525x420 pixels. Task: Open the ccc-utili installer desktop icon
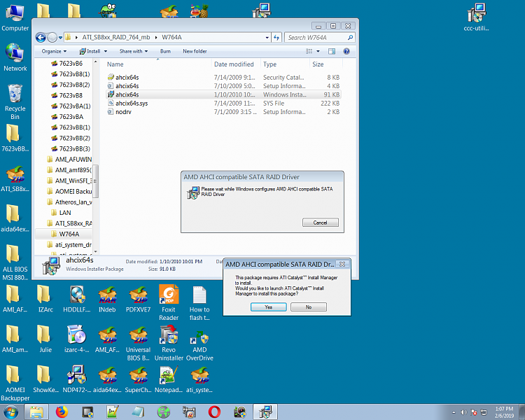pyautogui.click(x=476, y=17)
